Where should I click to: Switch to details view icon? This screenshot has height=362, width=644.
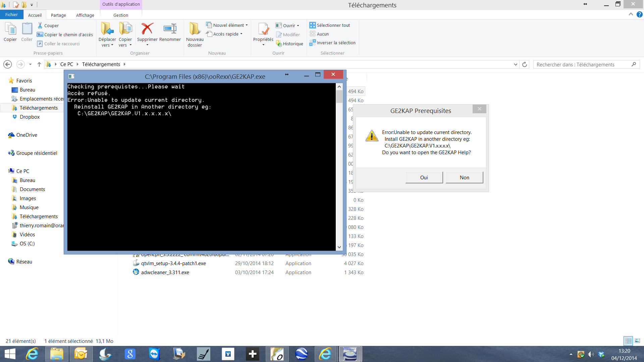pos(628,341)
